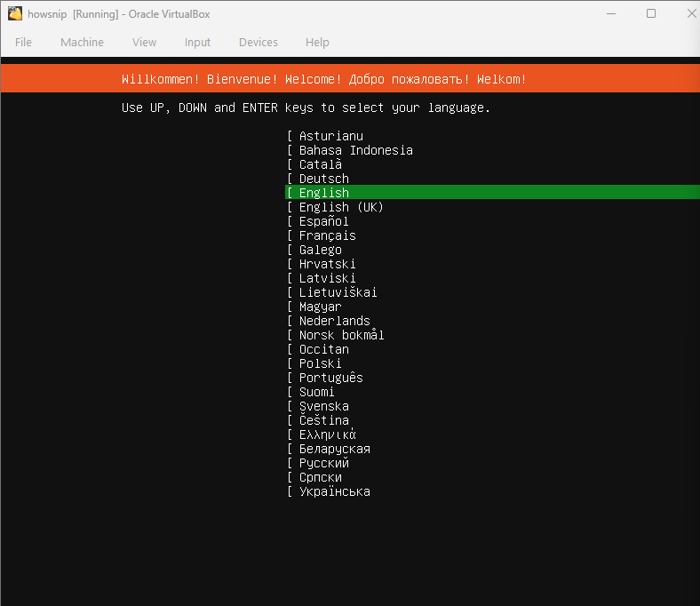This screenshot has width=700, height=606.
Task: Pick Suomi language entry
Action: [317, 392]
